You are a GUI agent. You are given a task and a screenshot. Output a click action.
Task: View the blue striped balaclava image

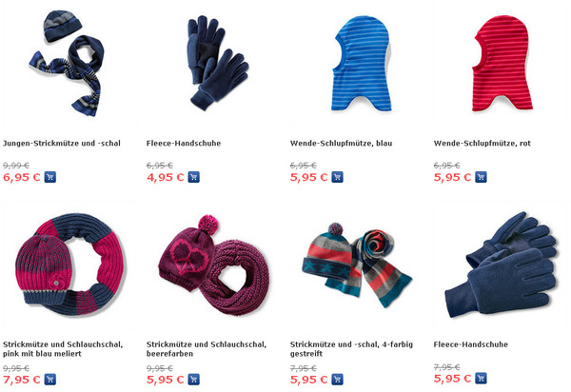coord(362,64)
